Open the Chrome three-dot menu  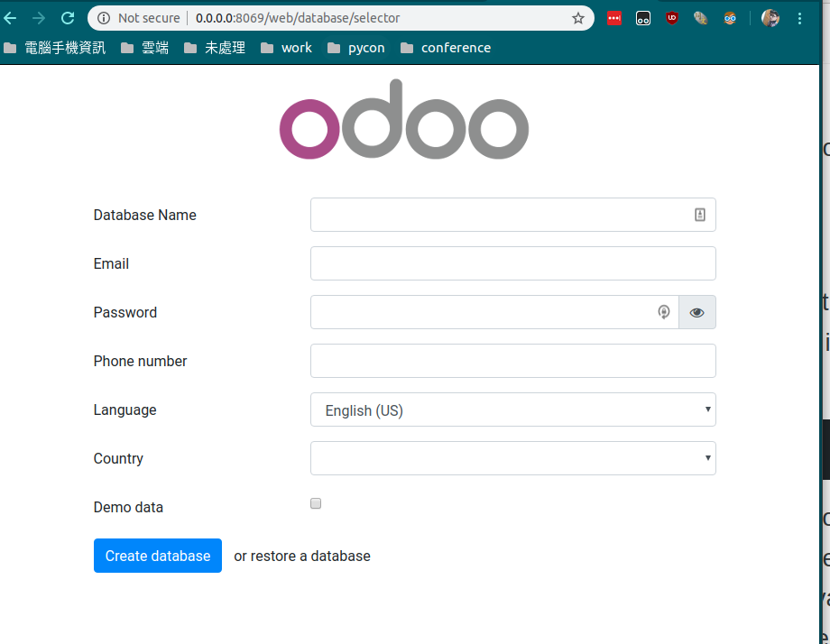[x=800, y=19]
